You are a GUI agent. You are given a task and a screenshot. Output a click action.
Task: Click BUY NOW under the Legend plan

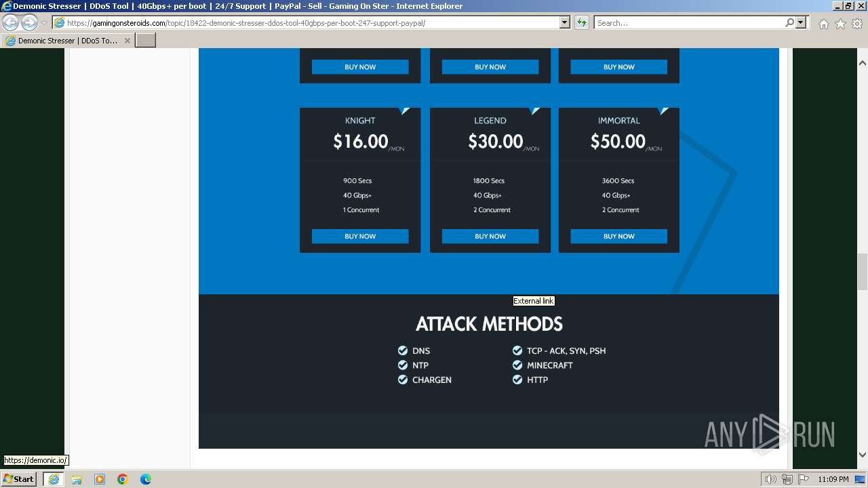pos(490,236)
